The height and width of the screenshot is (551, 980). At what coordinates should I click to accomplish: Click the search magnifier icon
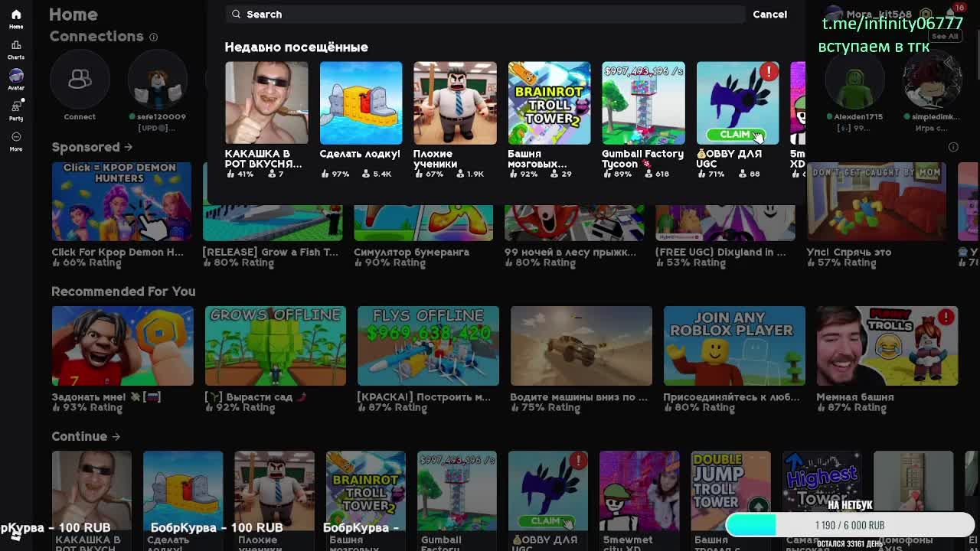[237, 14]
